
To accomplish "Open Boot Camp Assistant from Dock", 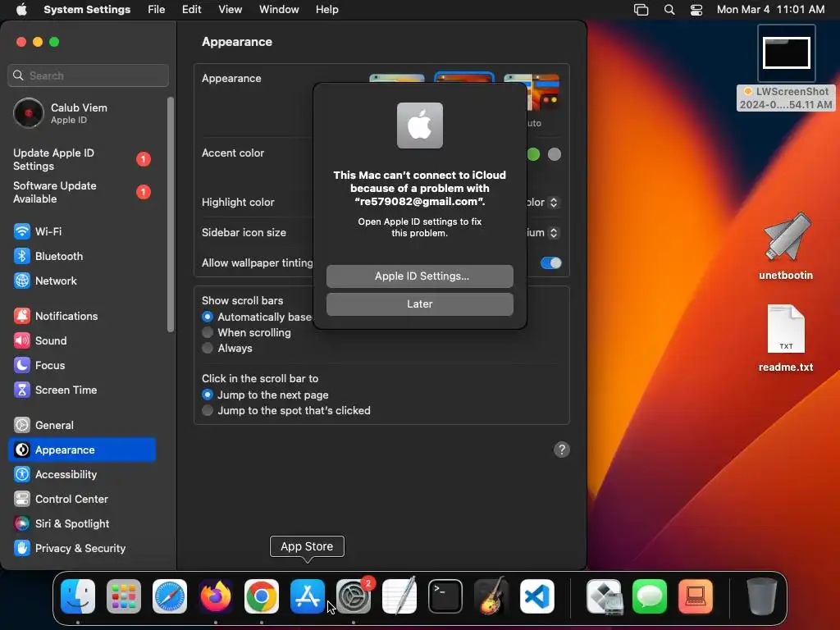I will pos(604,596).
